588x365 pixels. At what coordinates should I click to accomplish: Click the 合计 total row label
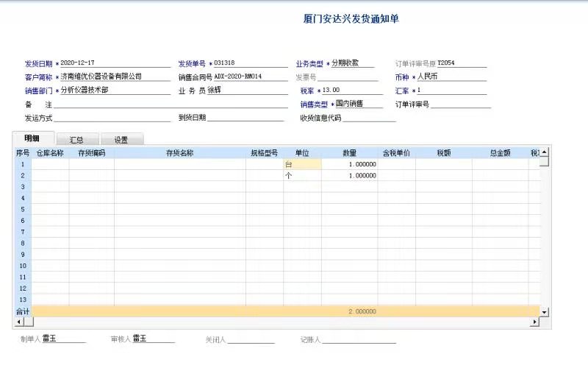point(23,311)
